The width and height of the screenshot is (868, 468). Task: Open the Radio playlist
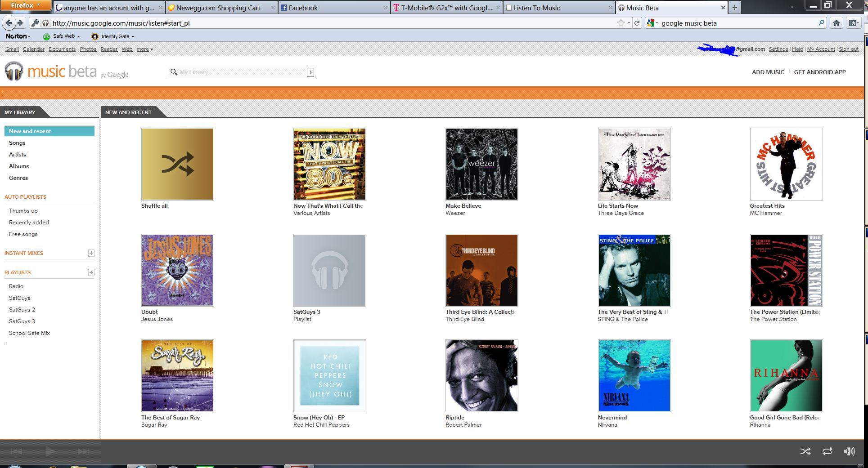coord(16,286)
